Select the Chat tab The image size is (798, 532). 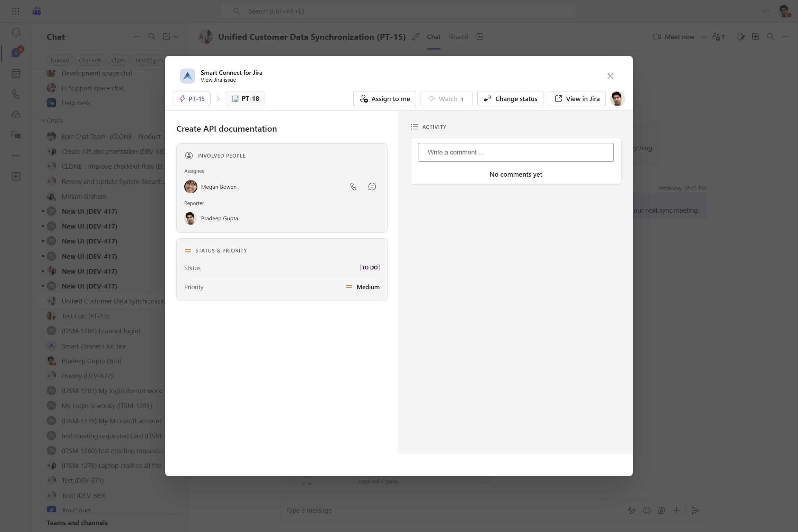[434, 37]
